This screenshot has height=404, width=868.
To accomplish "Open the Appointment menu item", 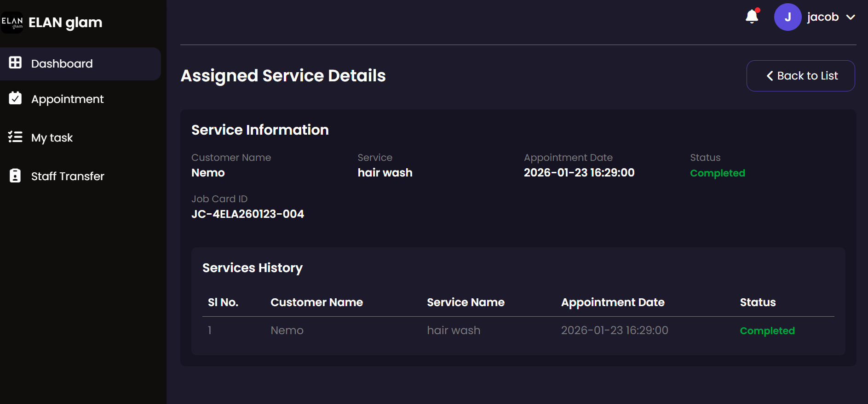I will 68,99.
